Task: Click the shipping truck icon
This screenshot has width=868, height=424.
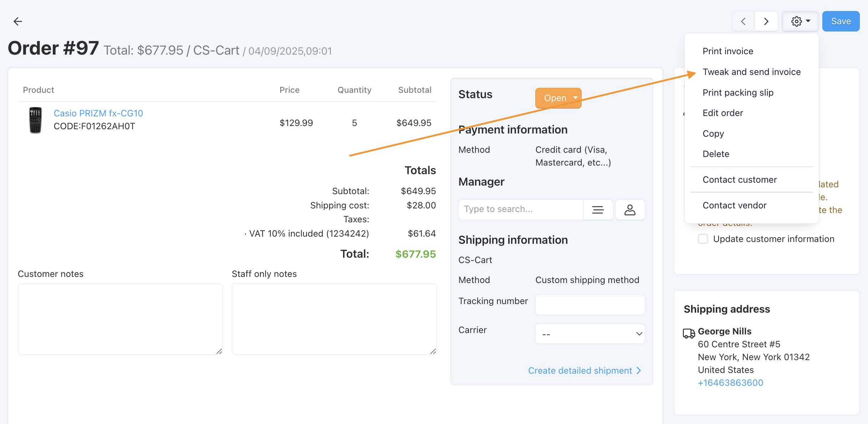Action: click(x=689, y=333)
